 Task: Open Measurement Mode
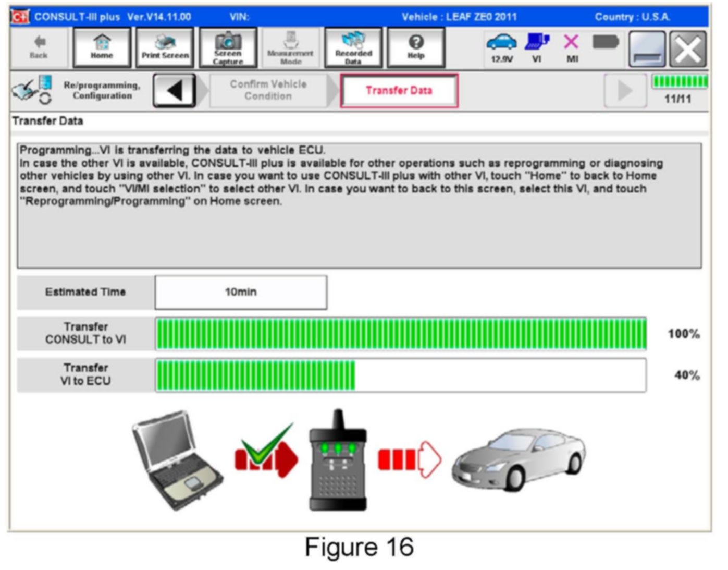290,48
